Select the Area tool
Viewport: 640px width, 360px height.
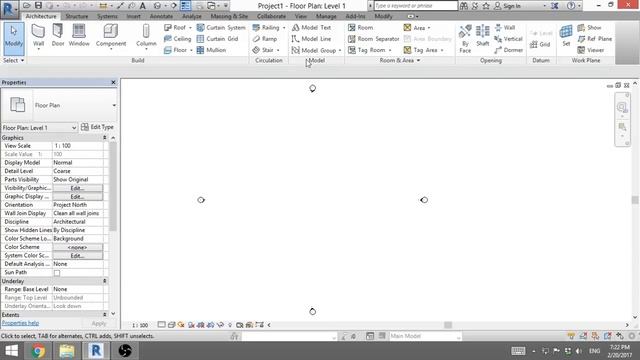point(417,28)
